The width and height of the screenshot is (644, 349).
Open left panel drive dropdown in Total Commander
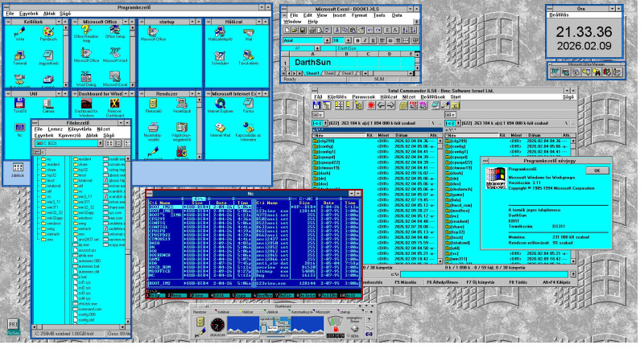point(326,123)
